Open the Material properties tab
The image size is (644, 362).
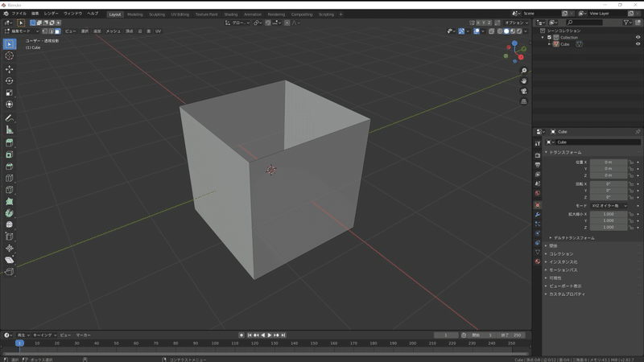coord(538,261)
